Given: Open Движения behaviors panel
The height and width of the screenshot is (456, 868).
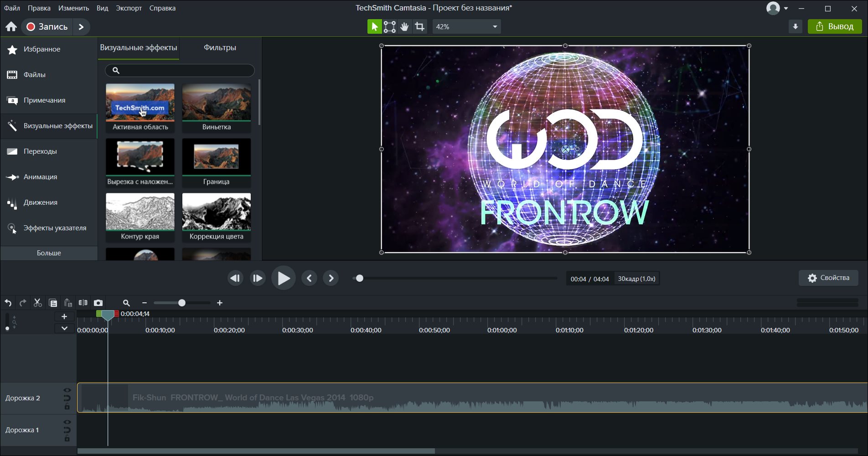Looking at the screenshot, I should (49, 202).
